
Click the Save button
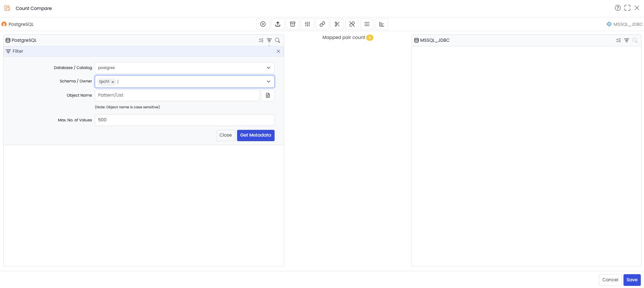(x=632, y=280)
